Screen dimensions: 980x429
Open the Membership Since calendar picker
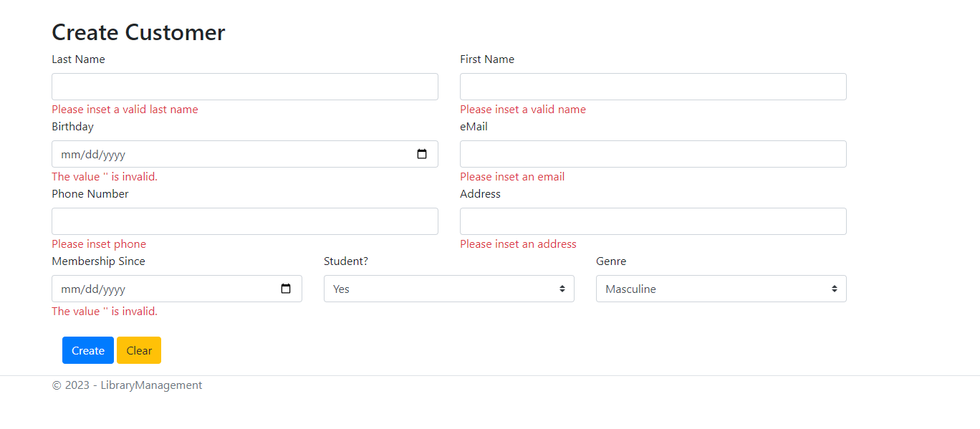coord(286,288)
